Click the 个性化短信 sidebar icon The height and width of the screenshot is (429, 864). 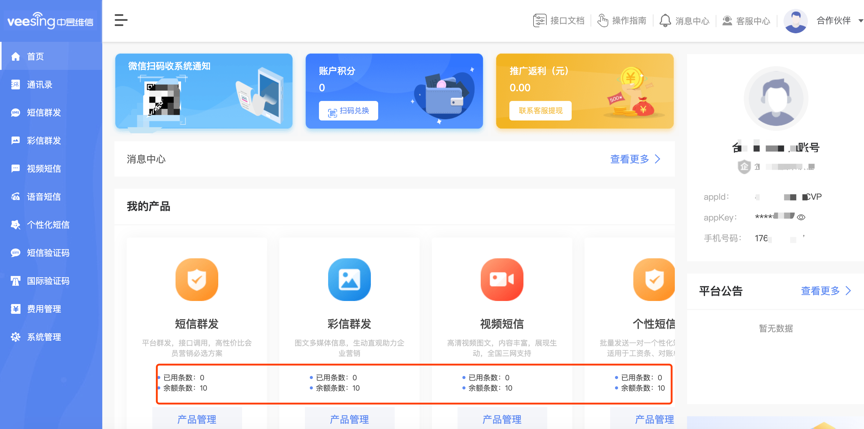pos(15,225)
